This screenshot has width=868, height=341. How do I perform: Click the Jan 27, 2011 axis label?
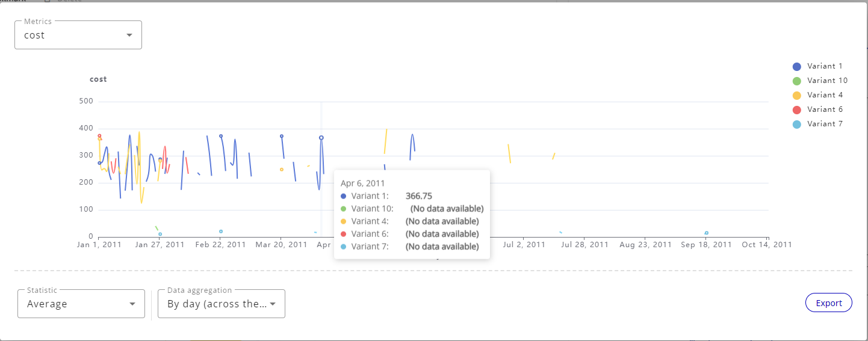click(160, 245)
